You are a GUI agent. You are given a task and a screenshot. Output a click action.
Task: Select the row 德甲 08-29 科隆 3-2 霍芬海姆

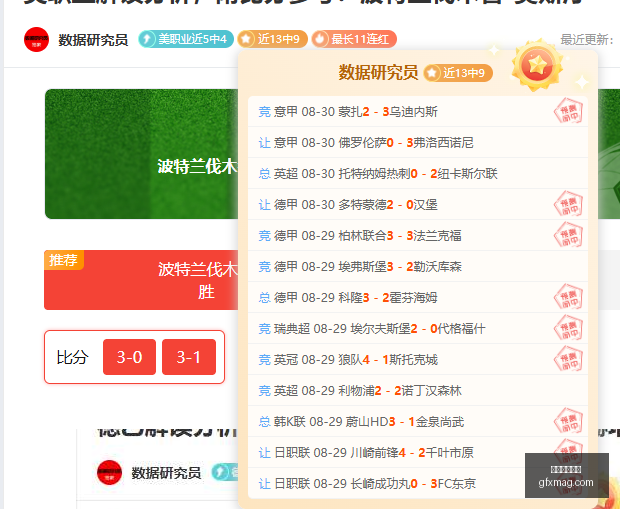coord(418,297)
